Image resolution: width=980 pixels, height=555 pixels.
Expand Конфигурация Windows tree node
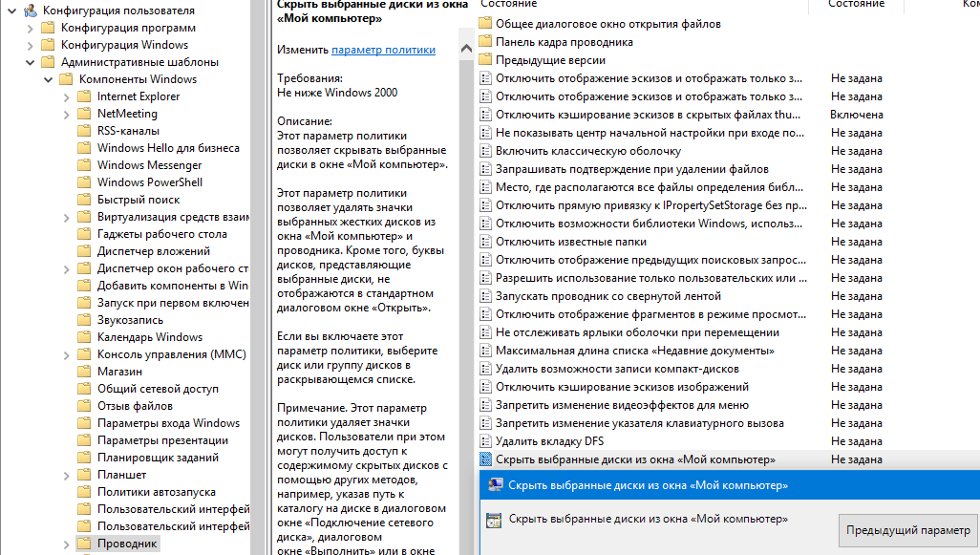[30, 45]
